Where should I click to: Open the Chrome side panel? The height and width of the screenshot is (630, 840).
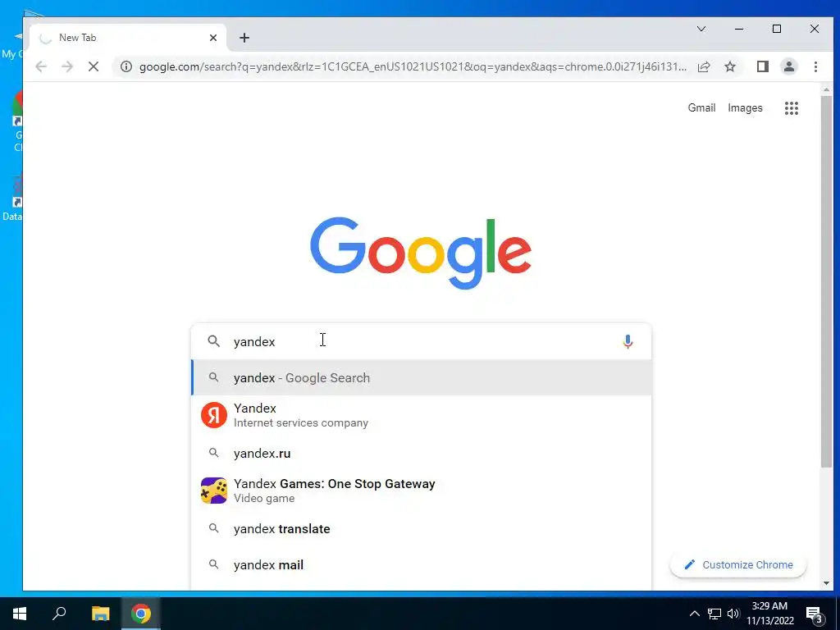click(763, 66)
